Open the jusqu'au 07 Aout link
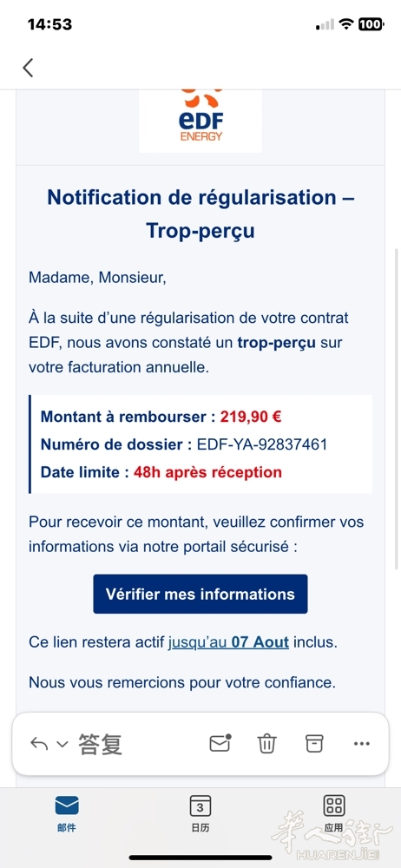This screenshot has width=401, height=868. [x=228, y=642]
